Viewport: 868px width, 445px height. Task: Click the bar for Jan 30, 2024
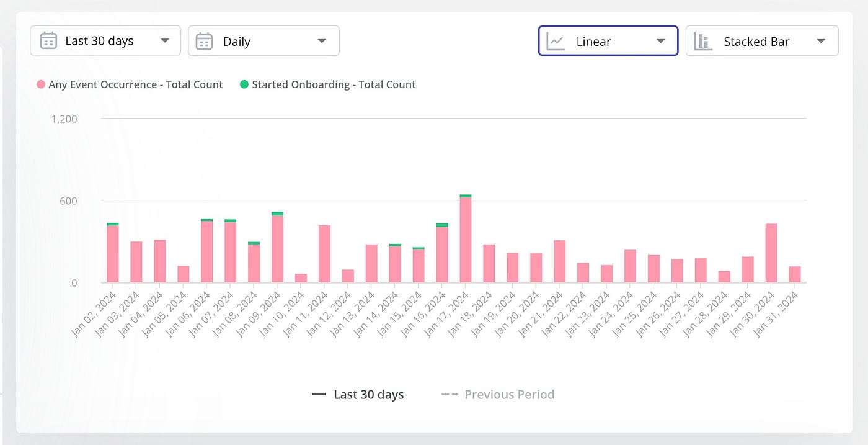[x=771, y=253]
